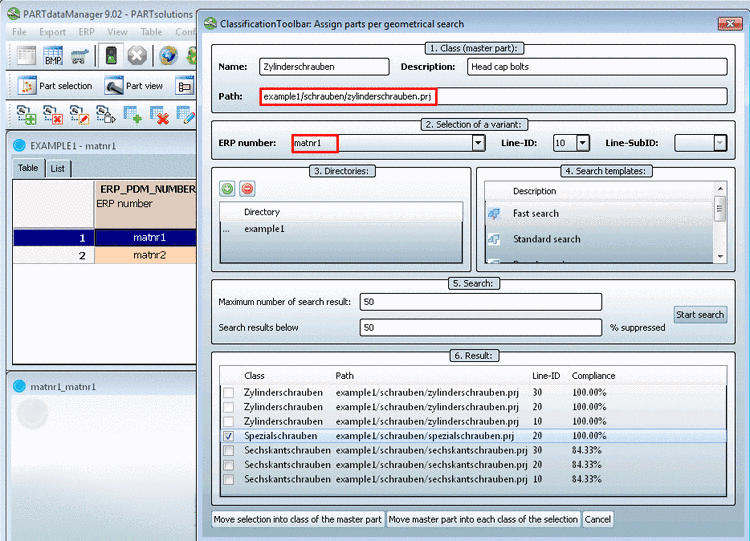Click the cart transfer icon in the toolbar
750x541 pixels.
pyautogui.click(x=80, y=56)
